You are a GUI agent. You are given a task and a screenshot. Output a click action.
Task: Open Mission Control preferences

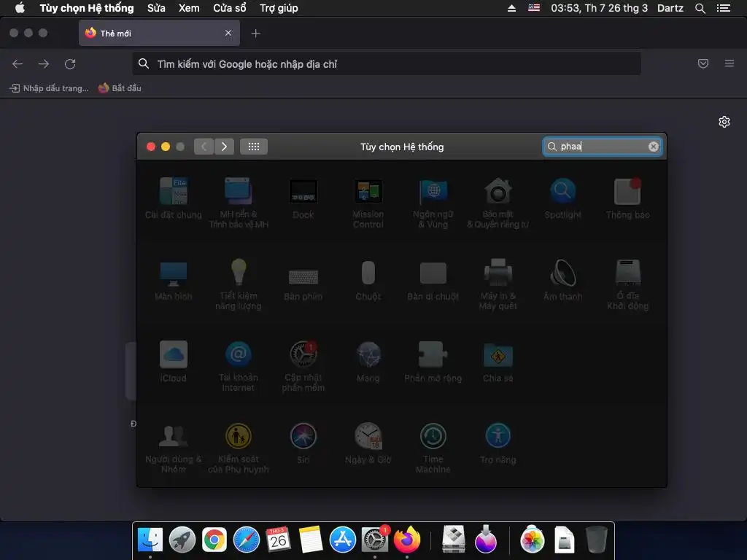(x=368, y=203)
